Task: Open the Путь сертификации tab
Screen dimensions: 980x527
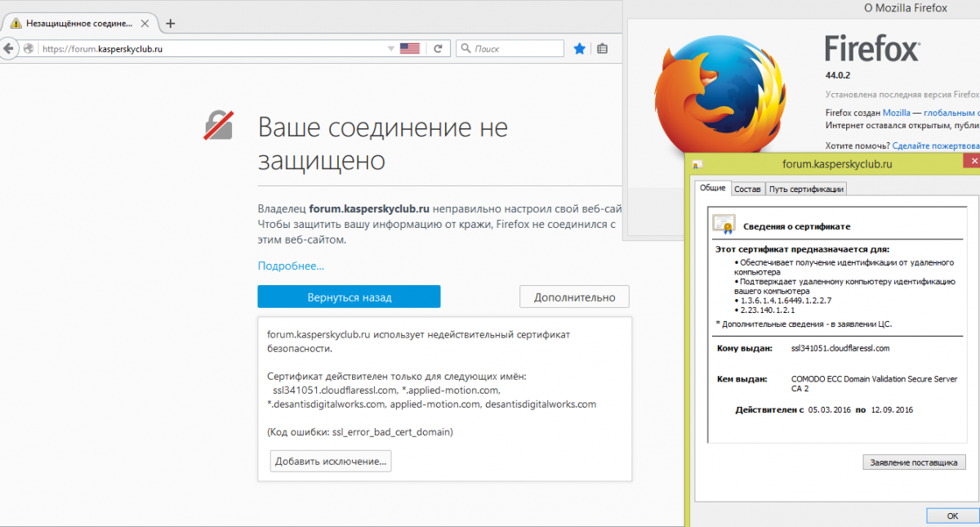Action: [806, 189]
